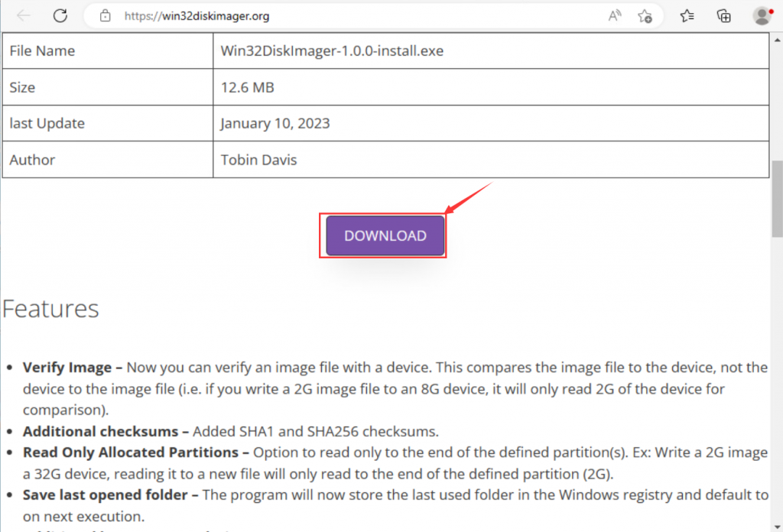
Task: Click the 'Author' table label
Action: pos(32,160)
